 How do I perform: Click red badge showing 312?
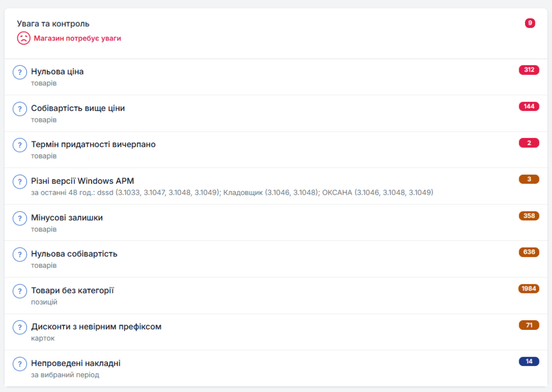click(529, 70)
